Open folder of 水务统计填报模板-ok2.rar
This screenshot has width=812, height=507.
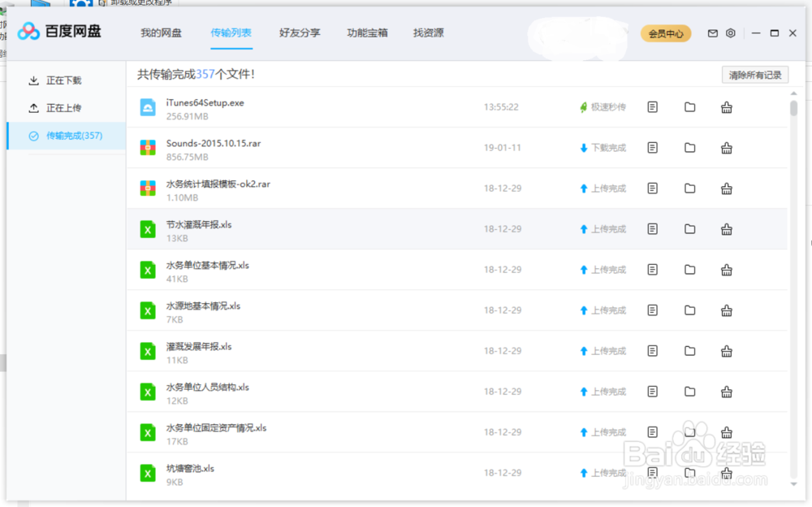pos(689,188)
